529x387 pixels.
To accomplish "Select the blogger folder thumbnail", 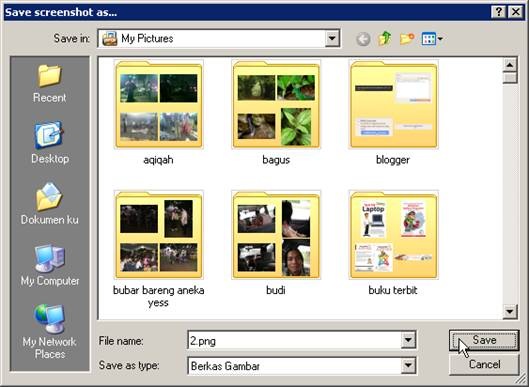I will 393,104.
